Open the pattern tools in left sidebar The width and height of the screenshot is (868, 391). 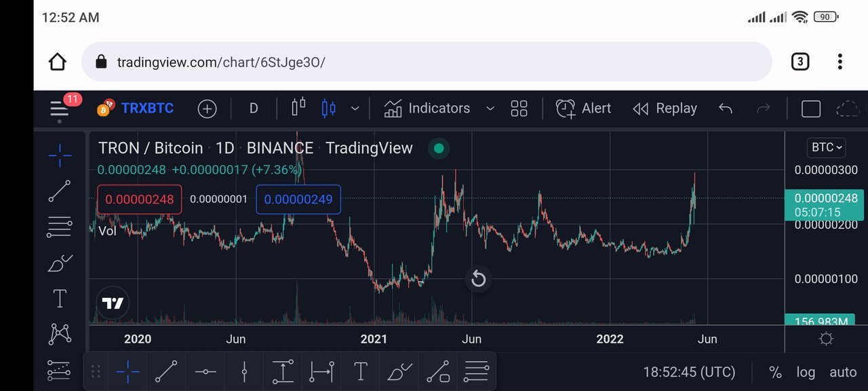[x=60, y=333]
